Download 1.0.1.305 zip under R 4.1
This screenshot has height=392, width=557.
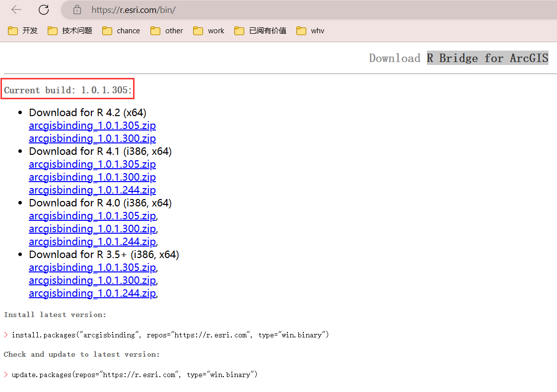point(92,164)
